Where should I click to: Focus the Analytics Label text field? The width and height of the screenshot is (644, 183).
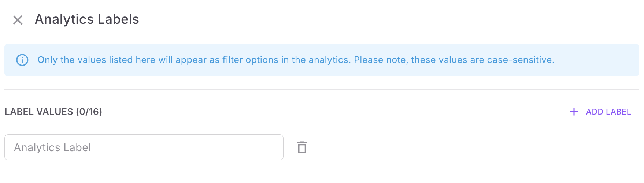(x=144, y=147)
